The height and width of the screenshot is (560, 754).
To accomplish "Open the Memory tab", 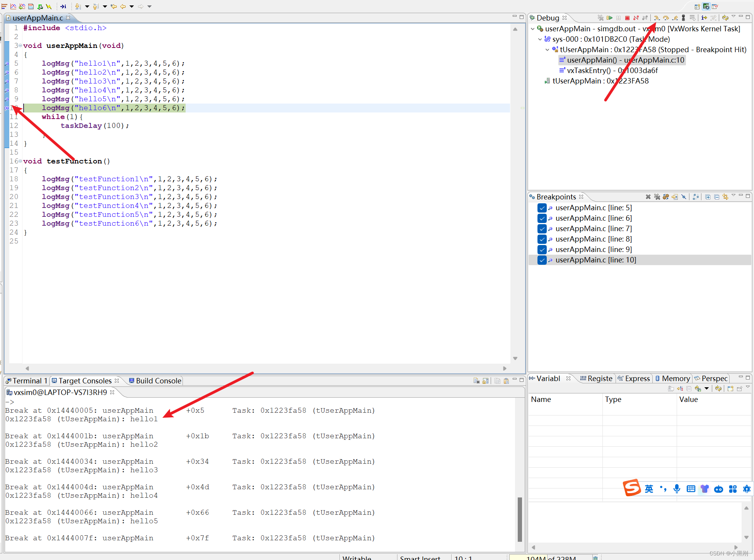I will [x=672, y=378].
